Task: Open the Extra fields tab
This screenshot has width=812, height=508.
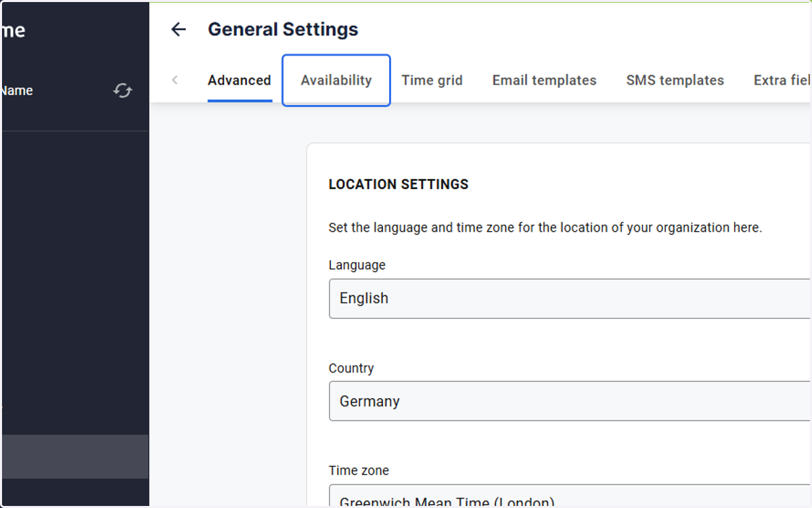Action: point(782,80)
